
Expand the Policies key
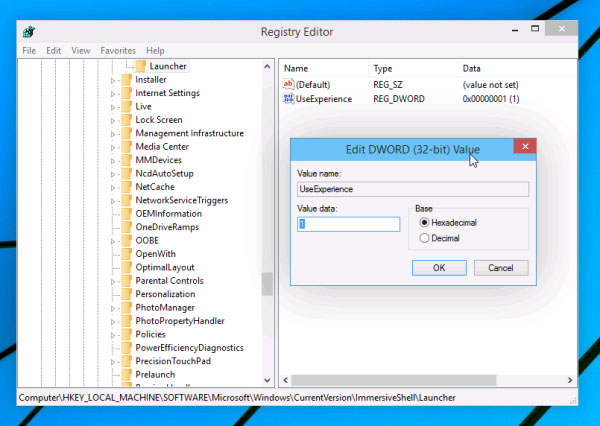[112, 335]
